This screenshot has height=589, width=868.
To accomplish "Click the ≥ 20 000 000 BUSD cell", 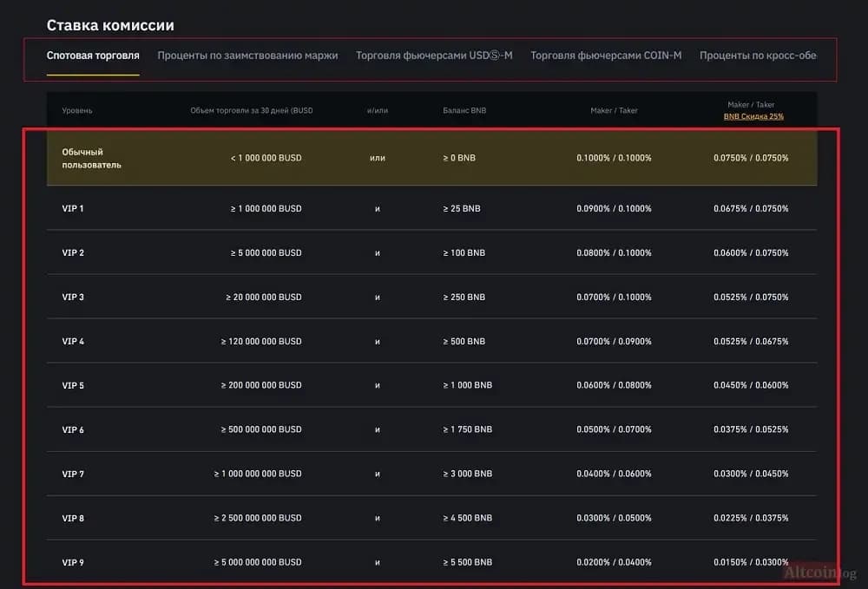I will click(x=264, y=297).
